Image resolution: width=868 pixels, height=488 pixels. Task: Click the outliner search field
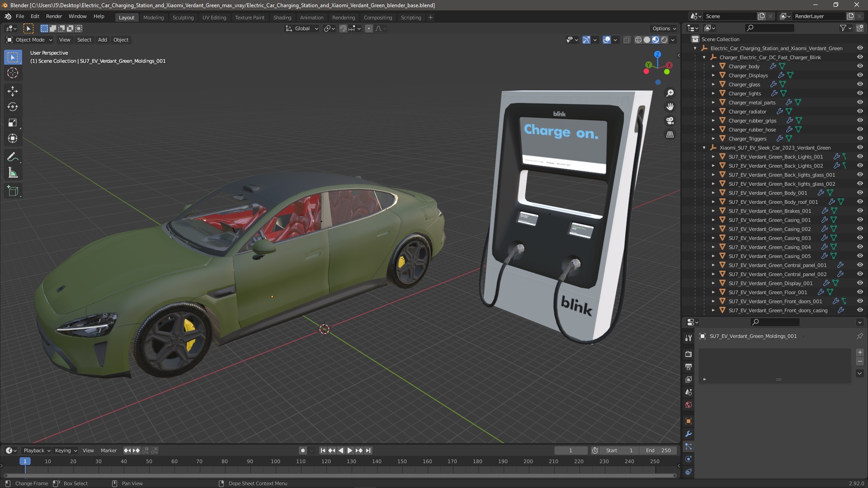point(769,28)
